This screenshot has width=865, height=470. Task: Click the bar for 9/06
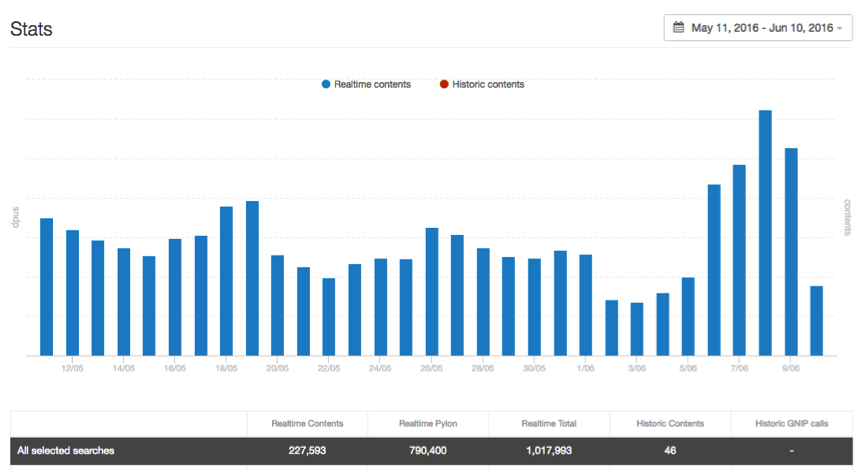click(791, 251)
